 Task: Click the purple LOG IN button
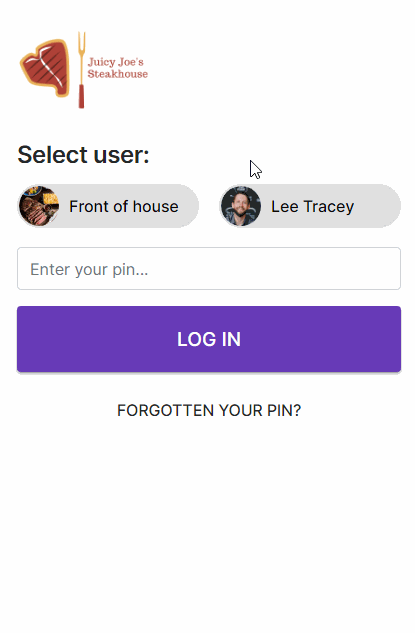point(209,339)
